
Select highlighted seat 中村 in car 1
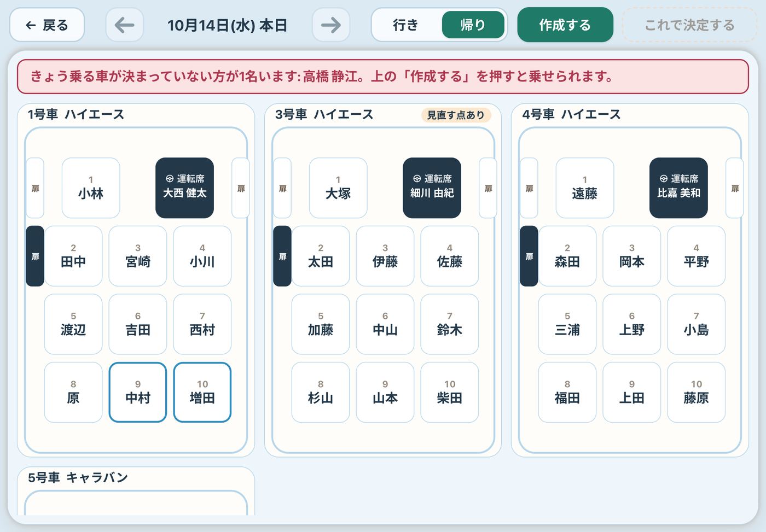(138, 392)
